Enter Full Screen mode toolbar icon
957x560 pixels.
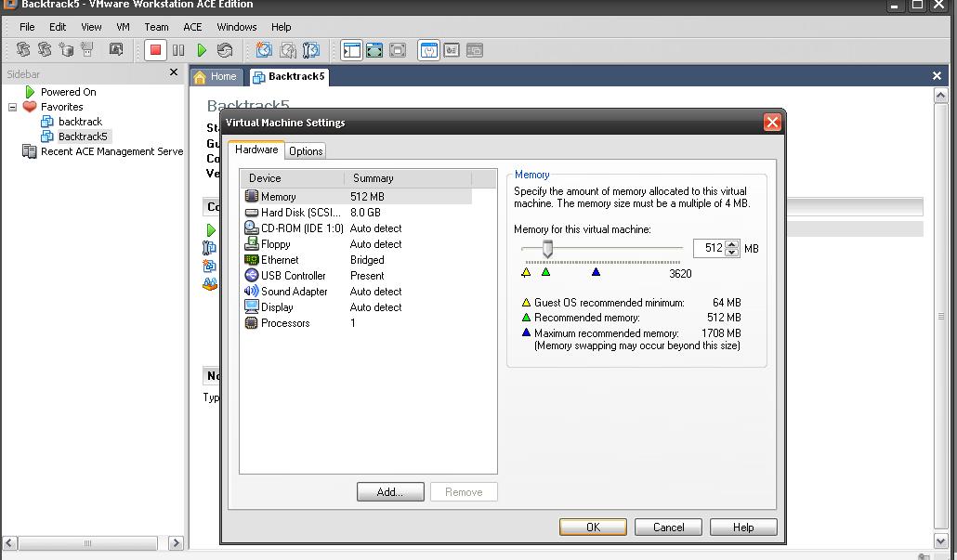click(398, 50)
